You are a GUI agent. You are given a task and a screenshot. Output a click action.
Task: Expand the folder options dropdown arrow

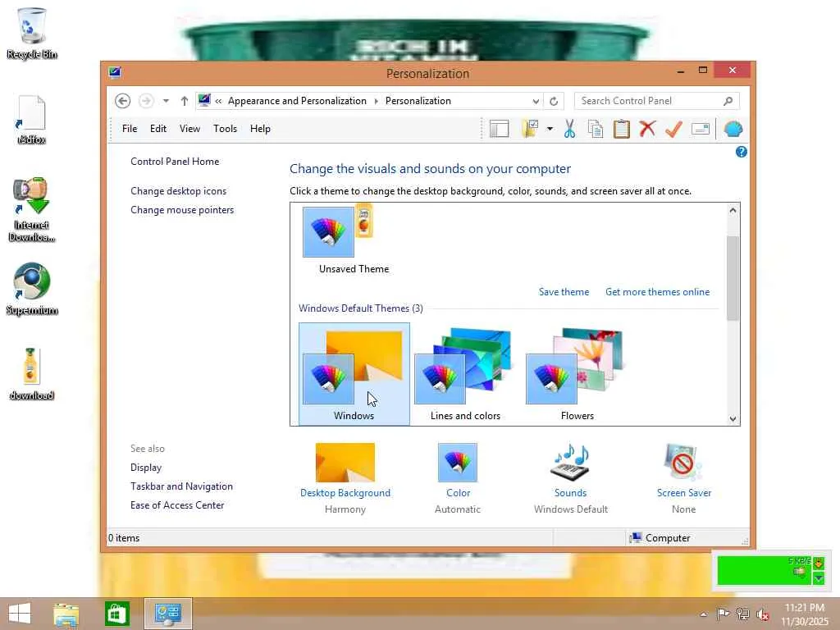click(550, 129)
